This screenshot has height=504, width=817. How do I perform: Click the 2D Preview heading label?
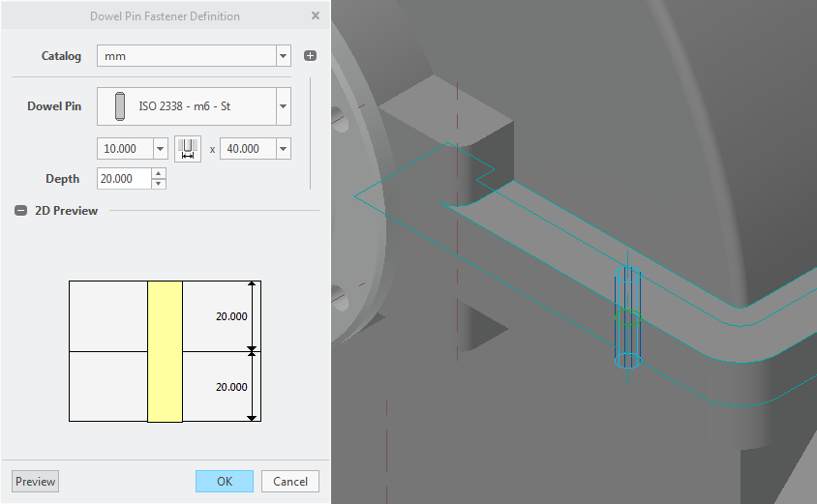pos(66,210)
